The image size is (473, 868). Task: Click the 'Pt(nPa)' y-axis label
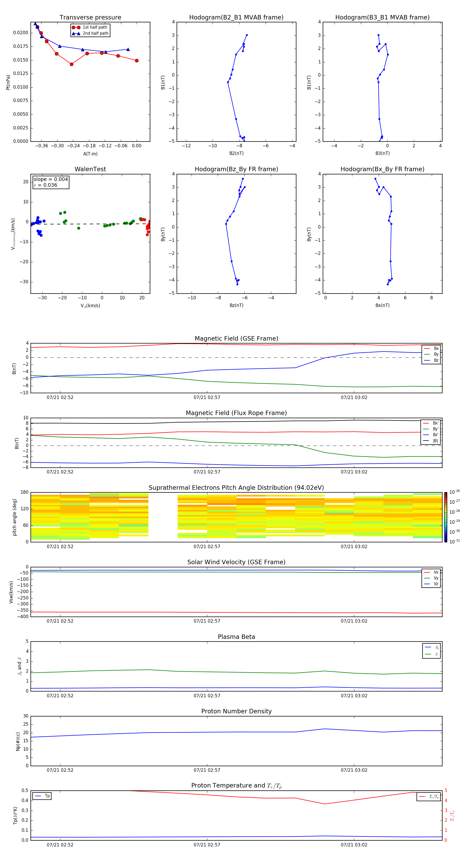click(8, 82)
